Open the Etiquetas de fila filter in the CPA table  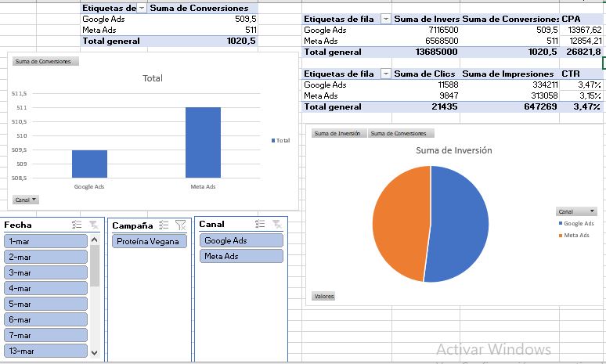(385, 19)
